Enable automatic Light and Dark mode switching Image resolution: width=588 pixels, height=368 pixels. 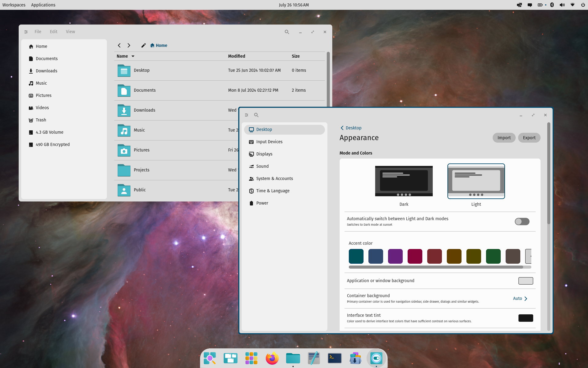pyautogui.click(x=522, y=221)
